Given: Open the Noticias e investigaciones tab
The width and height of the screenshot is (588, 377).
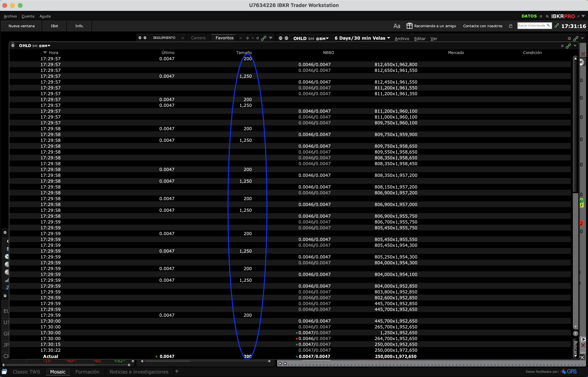Looking at the screenshot, I should pos(139,372).
